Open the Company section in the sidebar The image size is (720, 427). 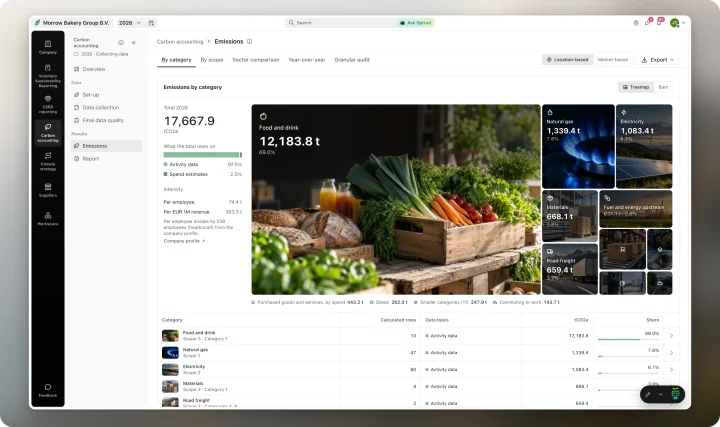pos(48,47)
